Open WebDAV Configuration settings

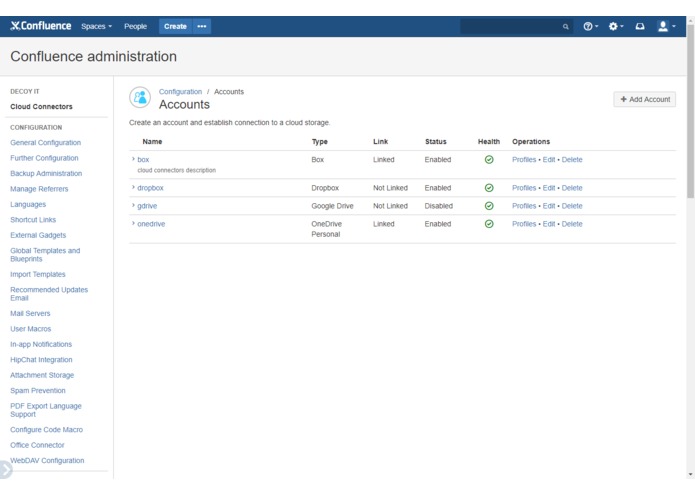click(47, 461)
